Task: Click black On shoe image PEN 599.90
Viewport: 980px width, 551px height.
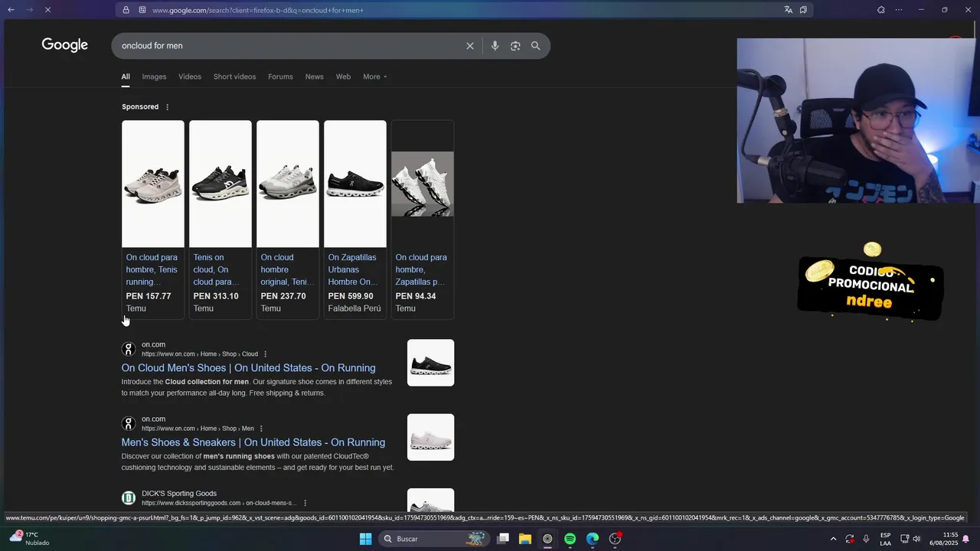Action: coord(355,184)
